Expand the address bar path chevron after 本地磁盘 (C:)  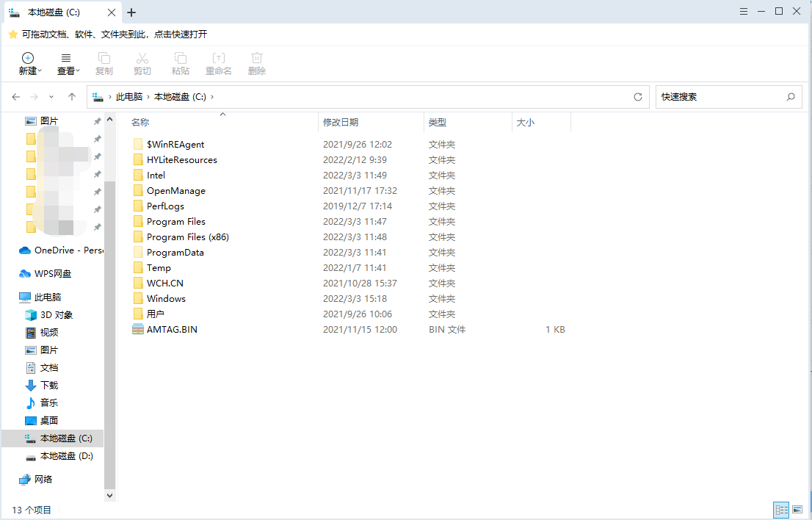[212, 97]
